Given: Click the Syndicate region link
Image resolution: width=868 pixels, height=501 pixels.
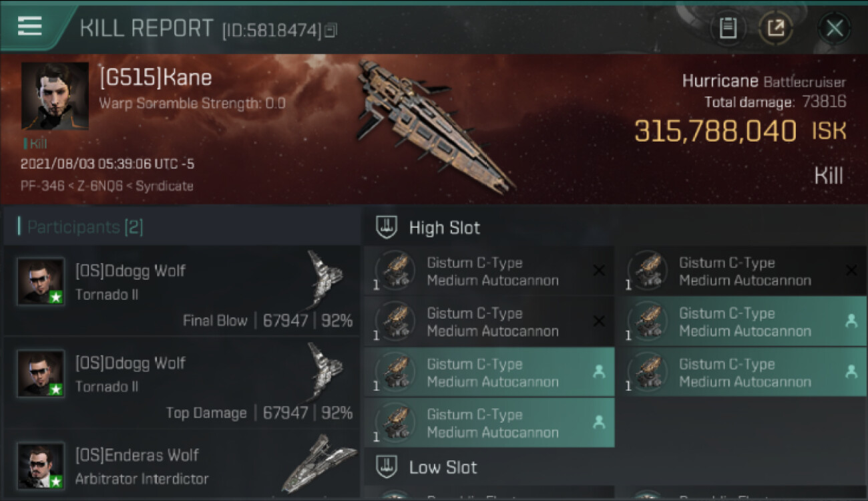Looking at the screenshot, I should (164, 186).
